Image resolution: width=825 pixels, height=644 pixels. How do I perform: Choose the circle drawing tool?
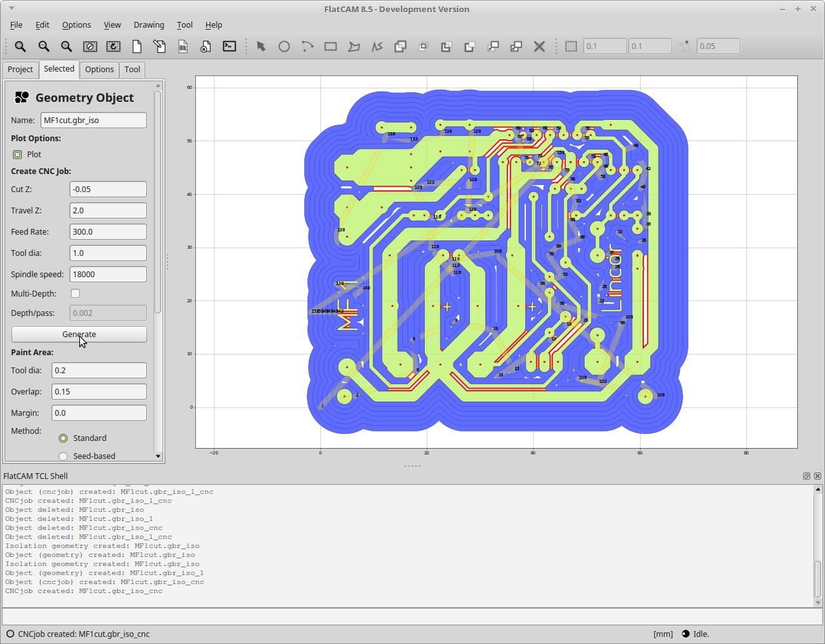(284, 46)
